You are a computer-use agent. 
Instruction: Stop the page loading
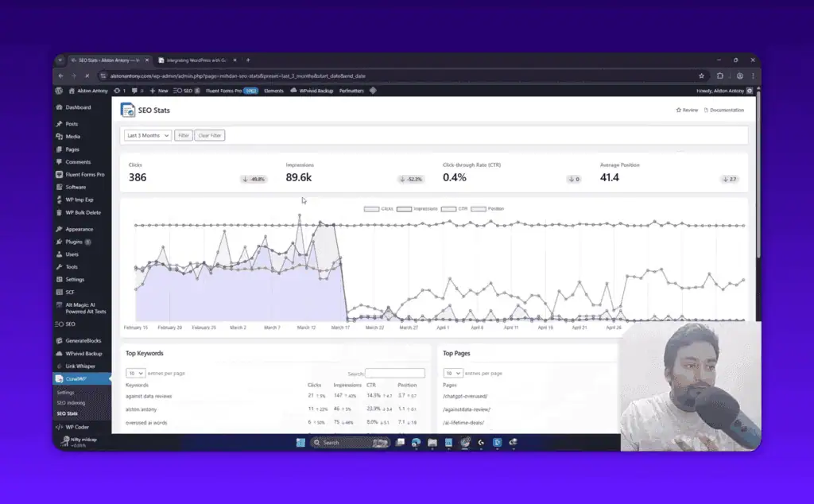[87, 76]
